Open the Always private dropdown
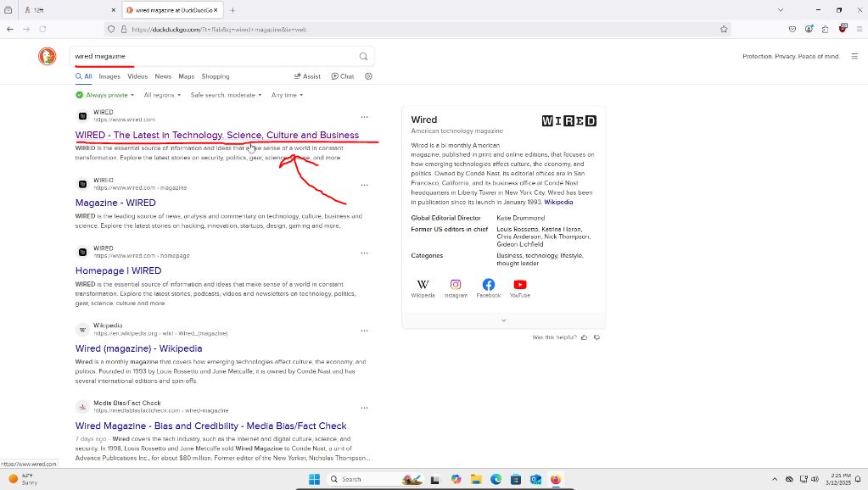The width and height of the screenshot is (868, 490). coord(104,95)
